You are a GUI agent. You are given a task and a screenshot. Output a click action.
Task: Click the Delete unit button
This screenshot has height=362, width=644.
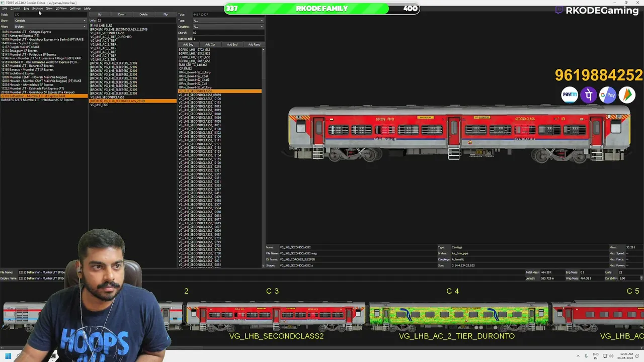coord(143,15)
